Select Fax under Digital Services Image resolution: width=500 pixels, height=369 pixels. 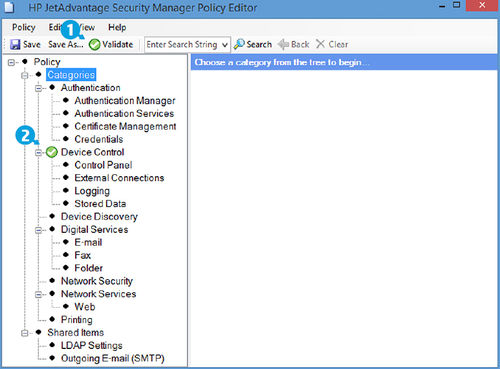pyautogui.click(x=83, y=255)
